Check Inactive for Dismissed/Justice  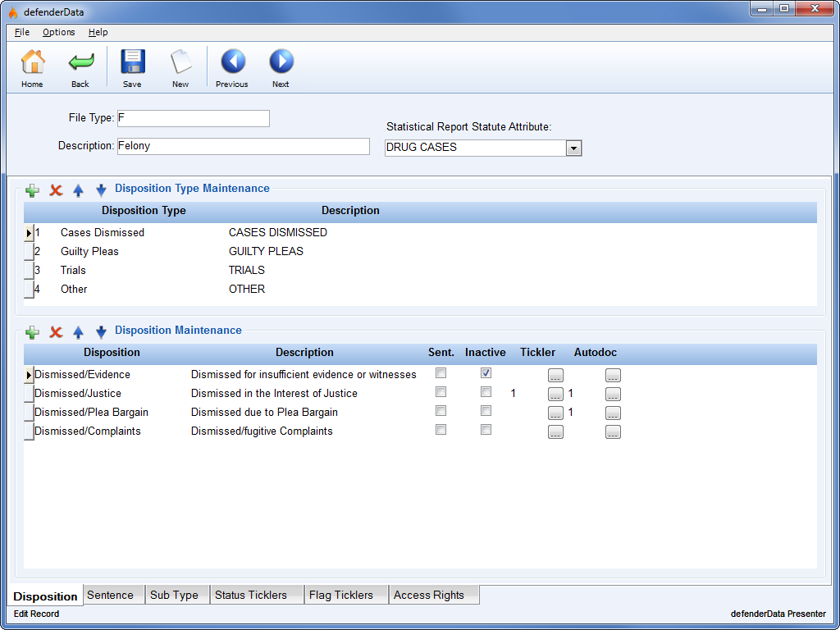tap(486, 392)
